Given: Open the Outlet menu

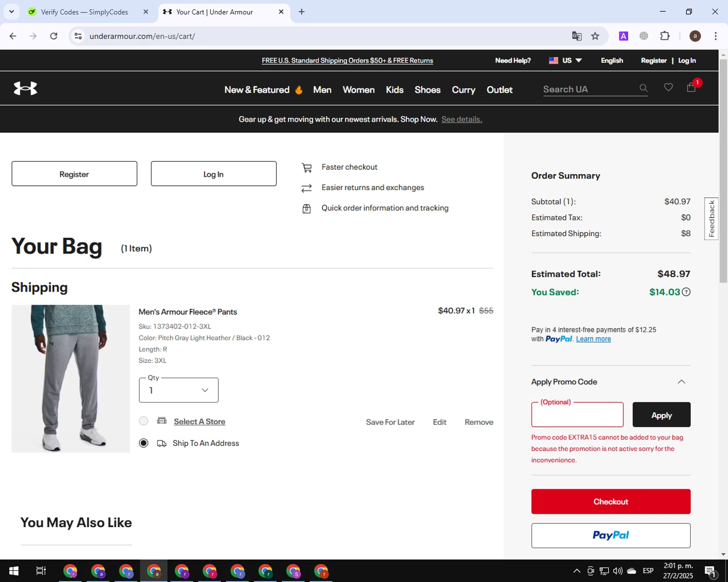Looking at the screenshot, I should 499,90.
